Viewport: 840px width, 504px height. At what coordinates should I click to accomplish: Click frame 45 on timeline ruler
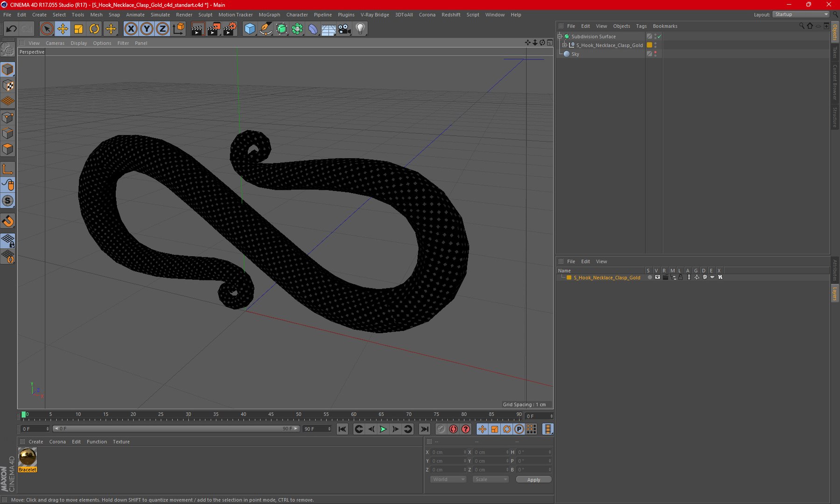(x=271, y=415)
